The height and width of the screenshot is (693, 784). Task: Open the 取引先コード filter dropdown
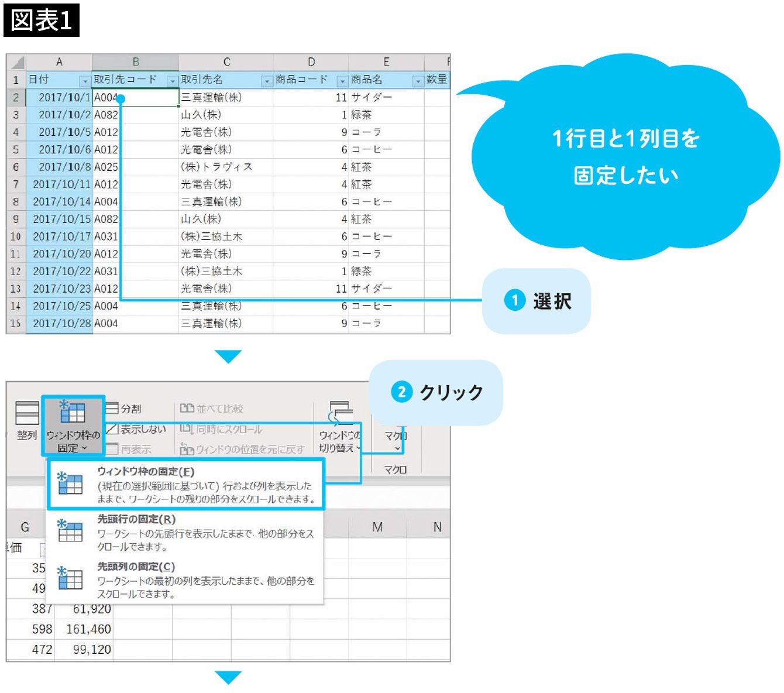click(x=172, y=81)
